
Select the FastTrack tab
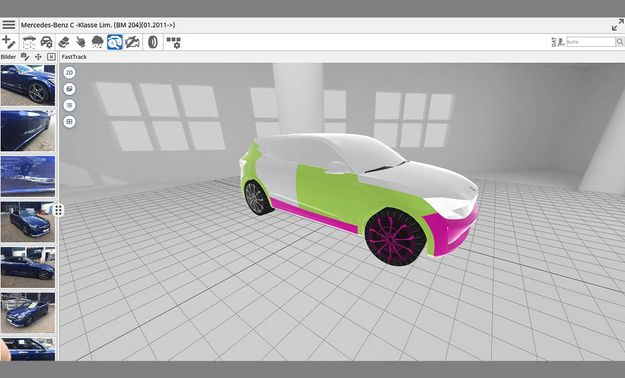(74, 57)
